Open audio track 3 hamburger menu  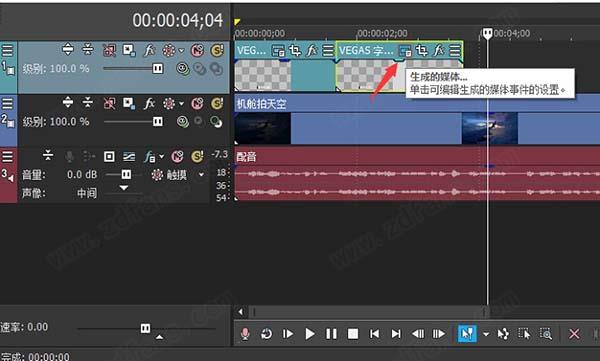coord(7,156)
